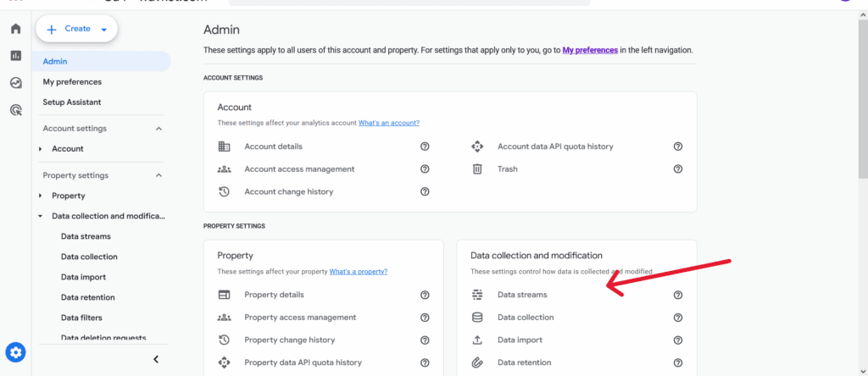Expand the Account tree item in the sidebar

tap(41, 149)
